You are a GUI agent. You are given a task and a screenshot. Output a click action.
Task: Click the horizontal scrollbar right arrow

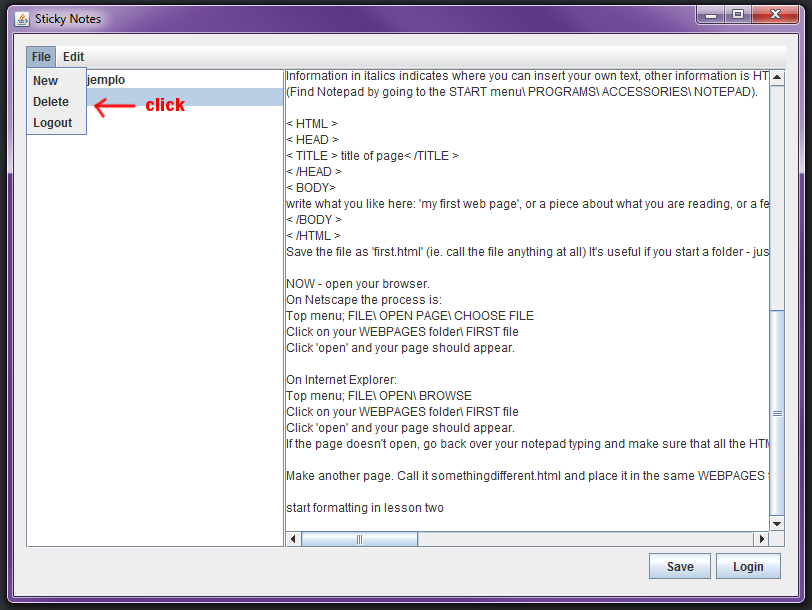(761, 539)
